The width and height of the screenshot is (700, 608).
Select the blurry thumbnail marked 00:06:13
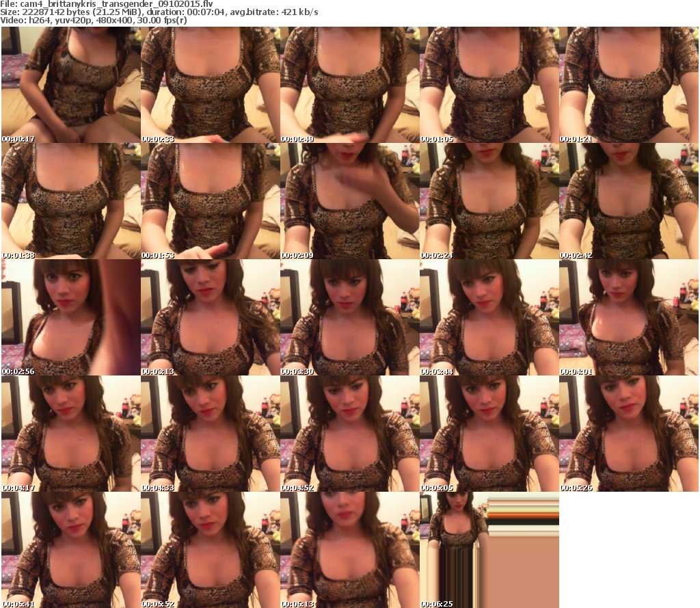pos(350,549)
